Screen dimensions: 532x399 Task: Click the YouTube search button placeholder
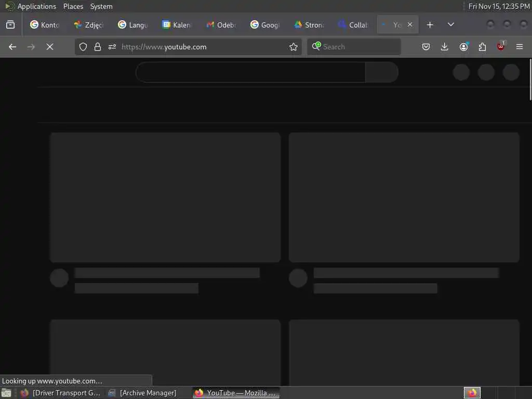382,72
